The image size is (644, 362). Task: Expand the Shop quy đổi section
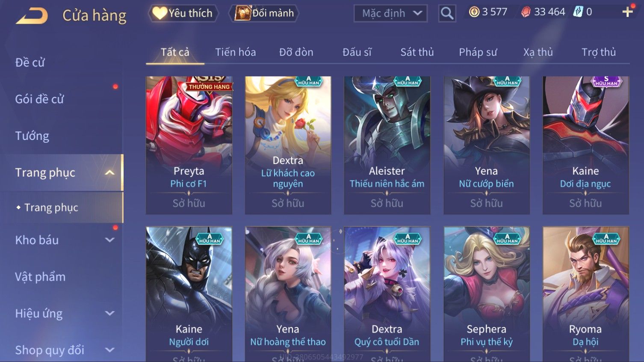click(x=109, y=350)
